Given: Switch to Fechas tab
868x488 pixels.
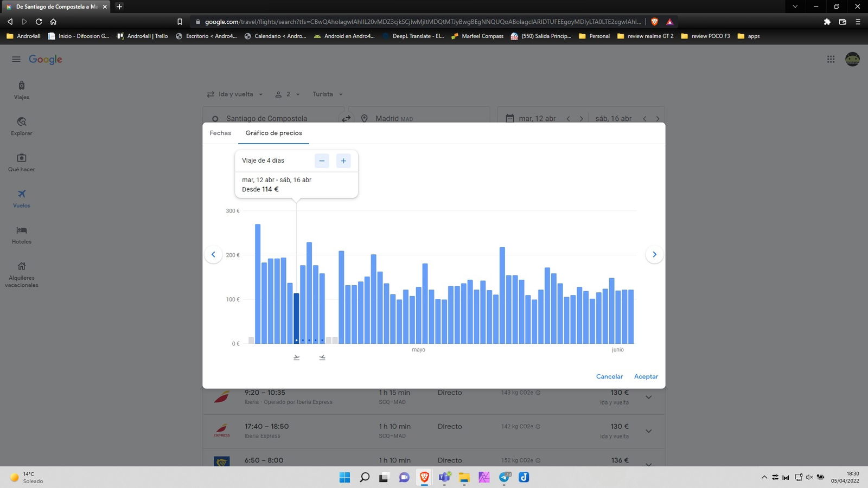Looking at the screenshot, I should 220,133.
